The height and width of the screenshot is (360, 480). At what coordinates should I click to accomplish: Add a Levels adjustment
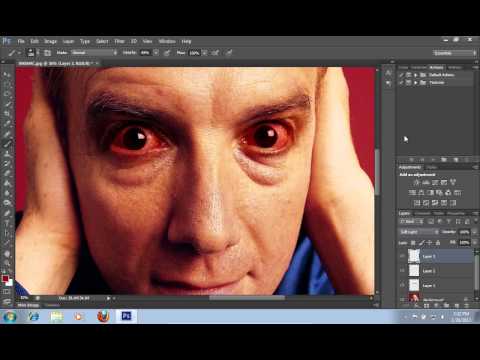click(426, 182)
